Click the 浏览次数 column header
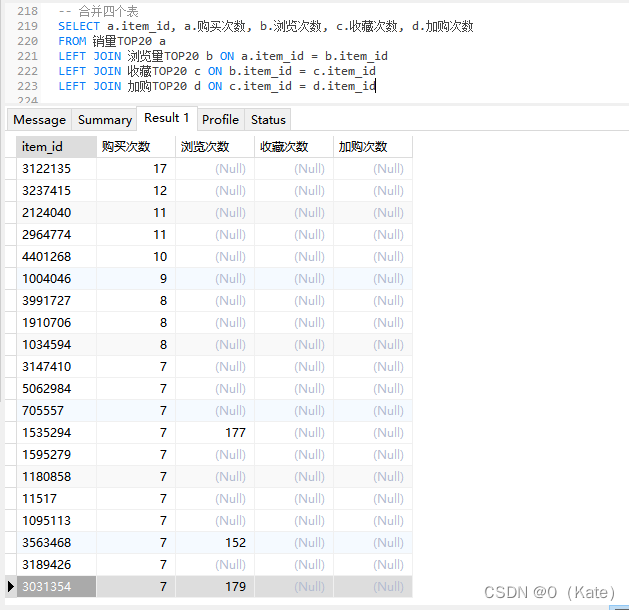Viewport: 629px width, 610px height. (215, 147)
